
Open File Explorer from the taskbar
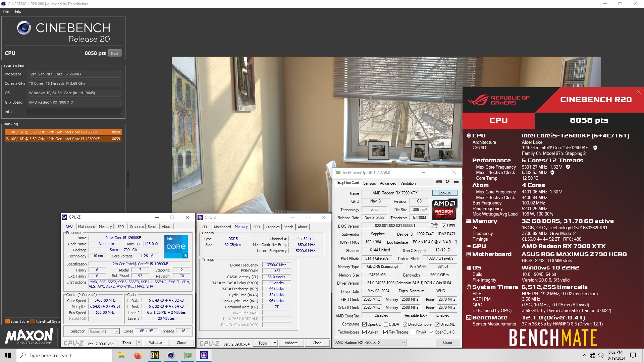[x=121, y=355]
